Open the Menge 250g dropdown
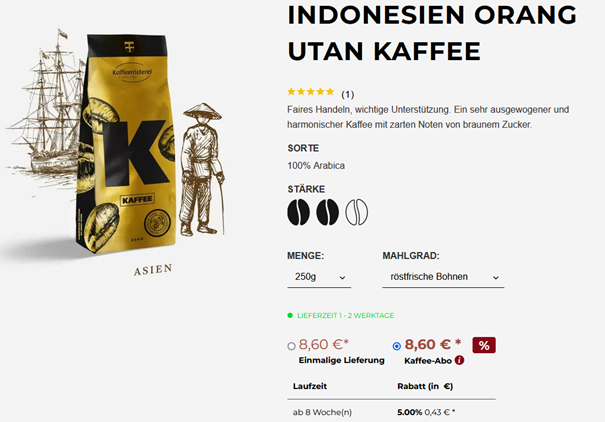Image resolution: width=605 pixels, height=422 pixels. [x=319, y=277]
